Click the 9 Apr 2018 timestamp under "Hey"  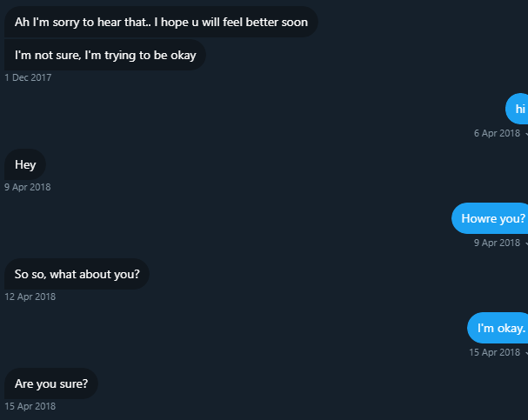(x=28, y=187)
